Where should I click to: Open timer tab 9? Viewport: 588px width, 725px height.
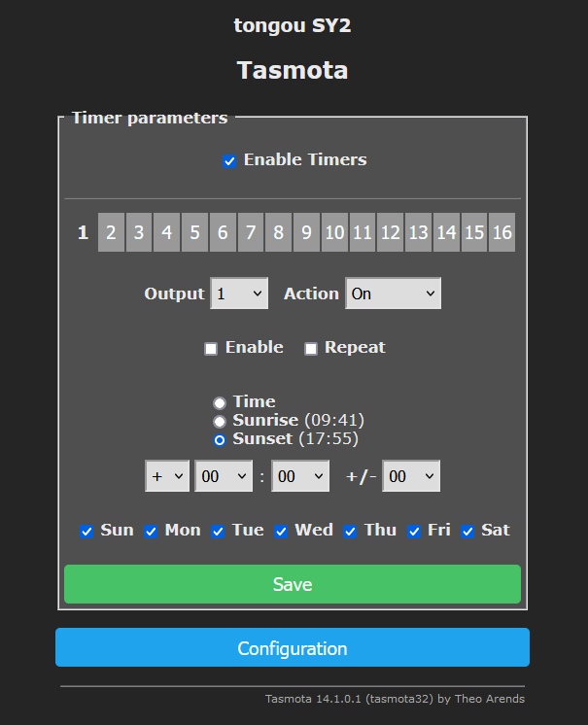point(306,232)
